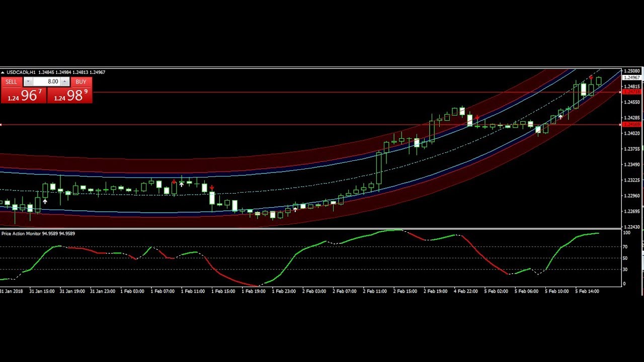
Task: Click the 1.23755 price scale label
Action: pos(632,149)
